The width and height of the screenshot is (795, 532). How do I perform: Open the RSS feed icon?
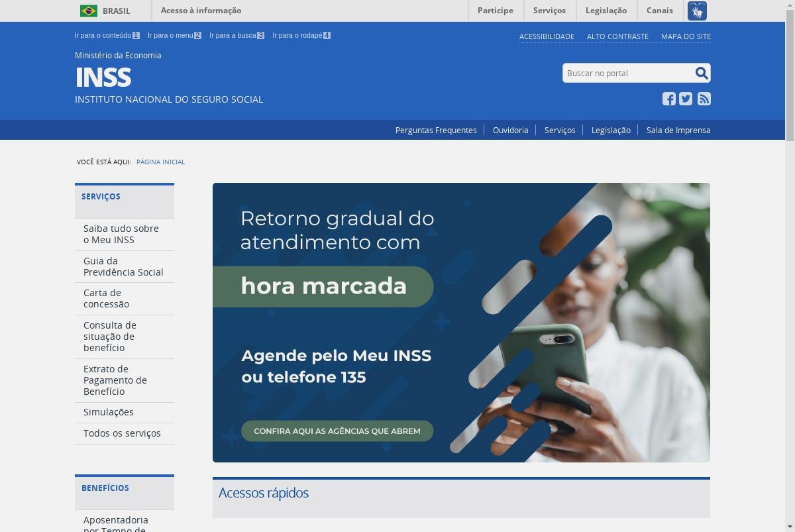[704, 99]
